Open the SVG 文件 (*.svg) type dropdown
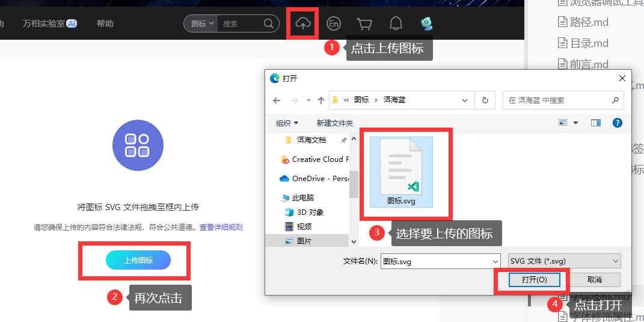 564,261
